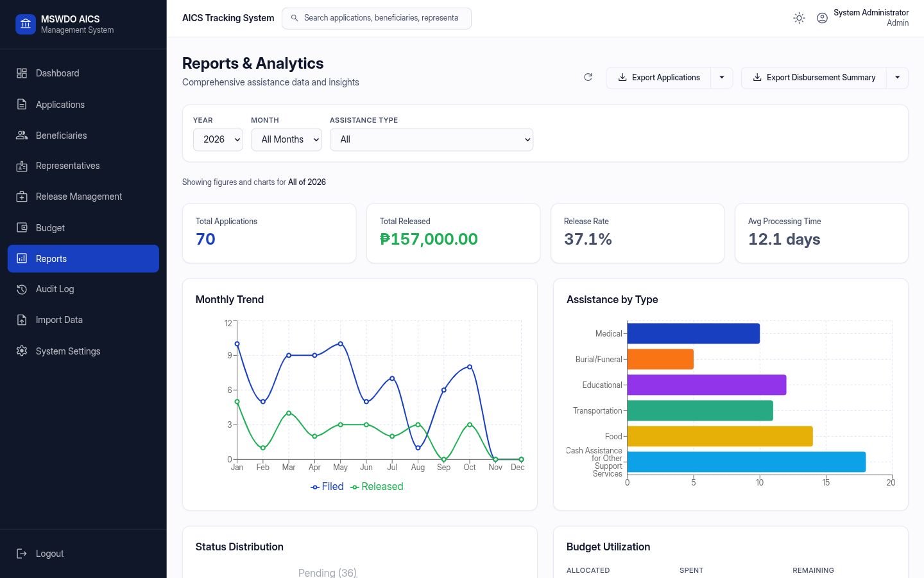Toggle the light/dark theme sun icon
The image size is (924, 578).
pyautogui.click(x=799, y=18)
